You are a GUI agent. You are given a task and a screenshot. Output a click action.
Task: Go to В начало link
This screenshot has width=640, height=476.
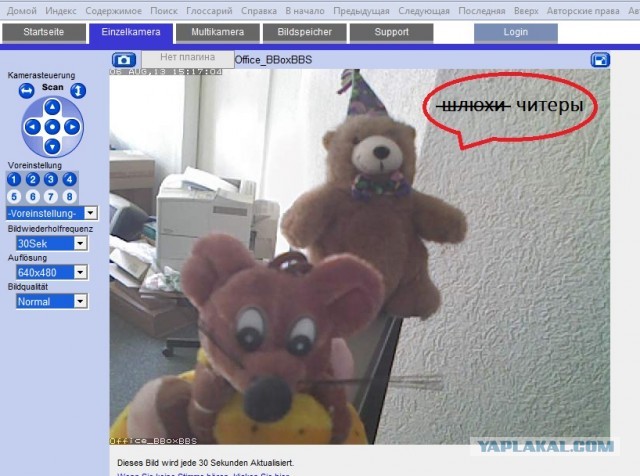(305, 11)
